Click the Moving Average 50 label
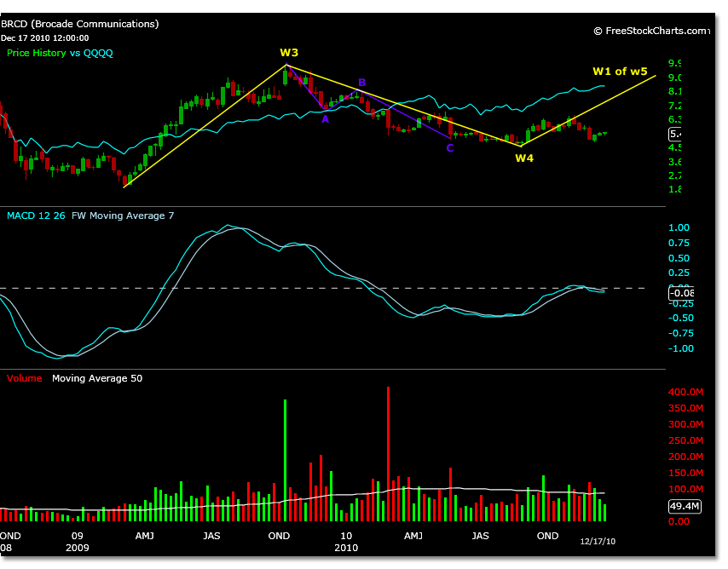The height and width of the screenshot is (569, 728). coord(97,377)
